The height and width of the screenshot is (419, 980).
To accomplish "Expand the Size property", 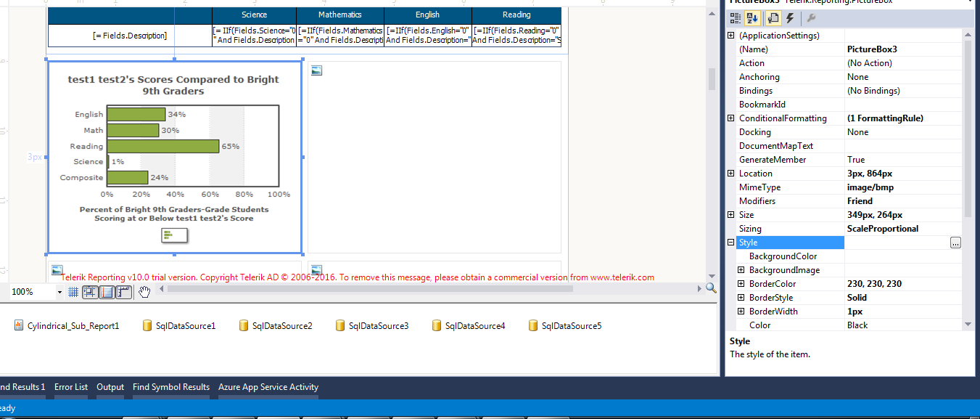I will (730, 215).
